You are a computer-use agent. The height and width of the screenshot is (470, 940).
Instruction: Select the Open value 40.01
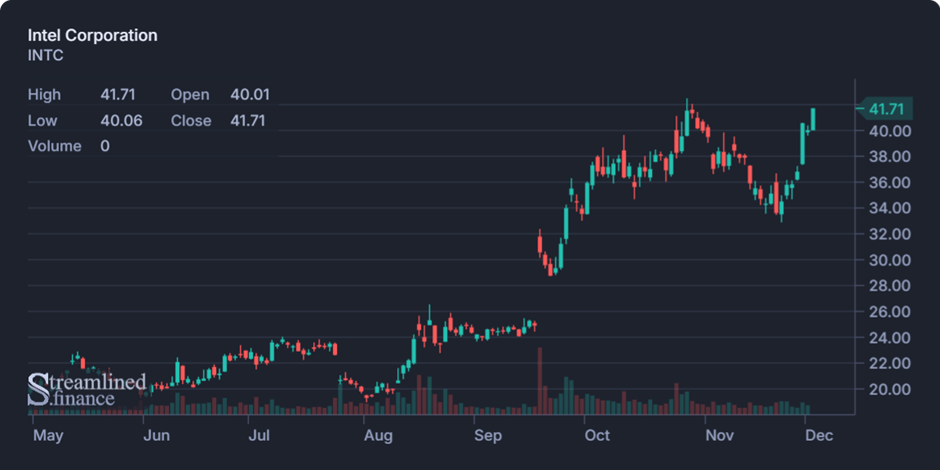[x=249, y=95]
